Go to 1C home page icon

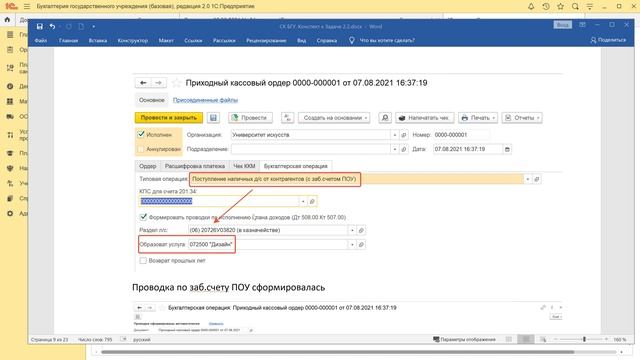[7, 20]
